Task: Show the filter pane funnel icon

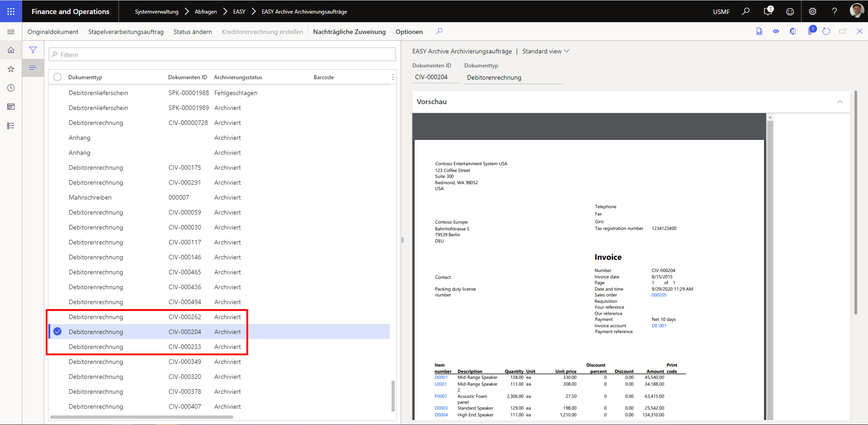Action: click(x=33, y=50)
